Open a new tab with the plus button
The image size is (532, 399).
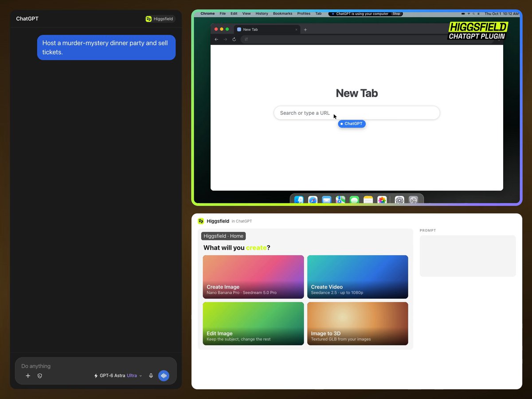305,30
